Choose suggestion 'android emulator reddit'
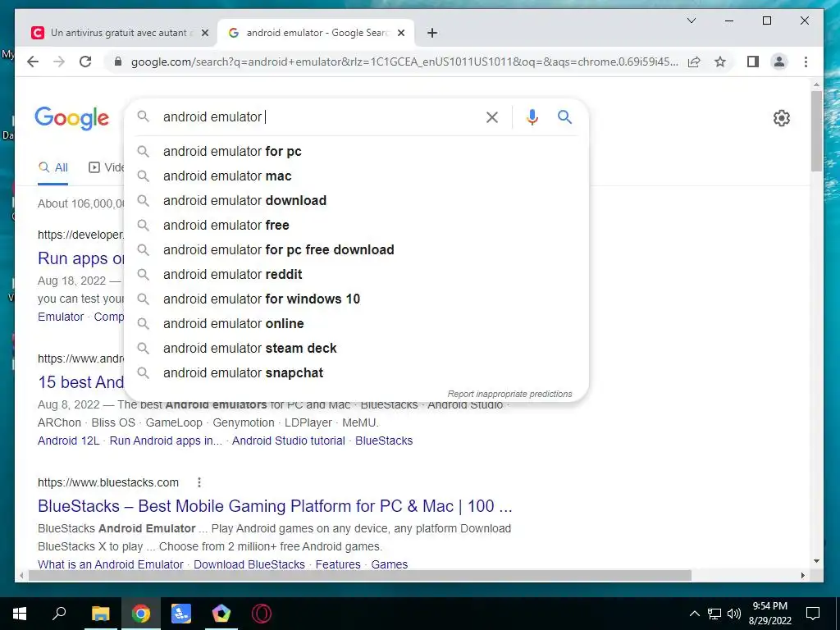 pyautogui.click(x=356, y=275)
